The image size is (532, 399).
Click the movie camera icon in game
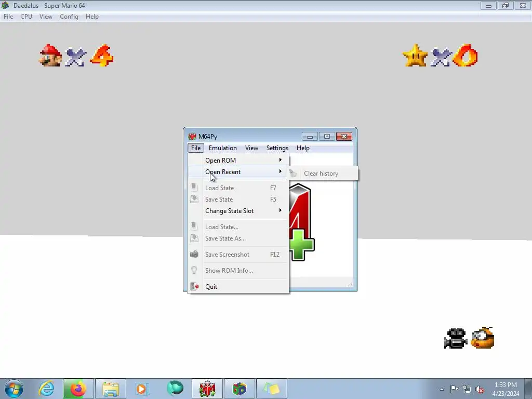456,338
